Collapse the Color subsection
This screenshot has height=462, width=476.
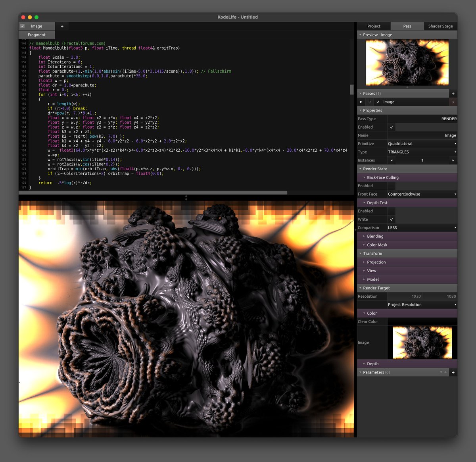pyautogui.click(x=364, y=313)
